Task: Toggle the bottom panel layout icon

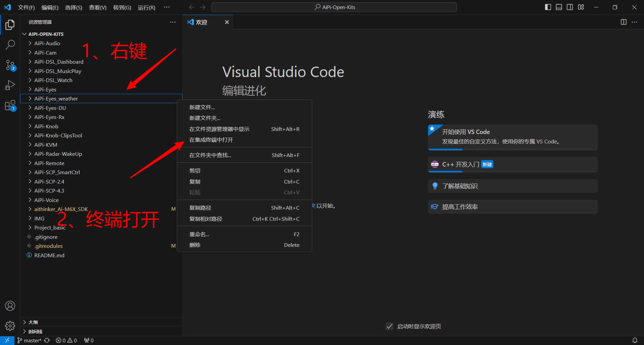Action: 559,7
